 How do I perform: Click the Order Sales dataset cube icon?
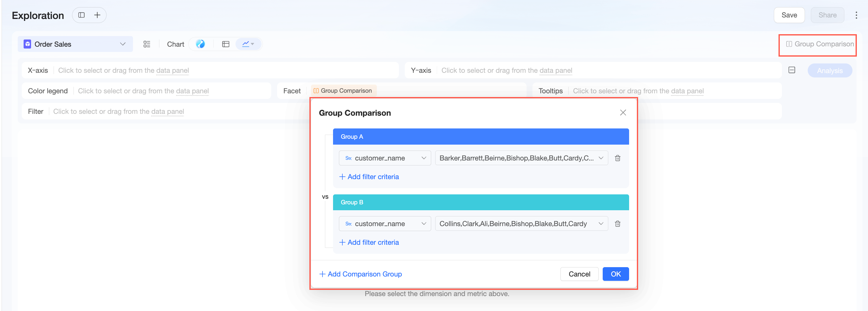(x=27, y=44)
